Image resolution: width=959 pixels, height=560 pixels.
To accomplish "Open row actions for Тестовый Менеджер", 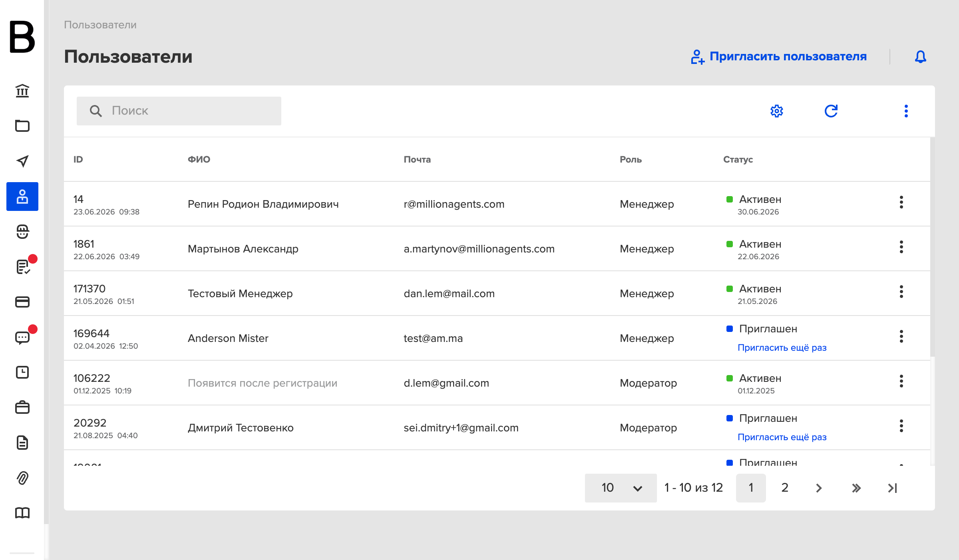I will [901, 292].
